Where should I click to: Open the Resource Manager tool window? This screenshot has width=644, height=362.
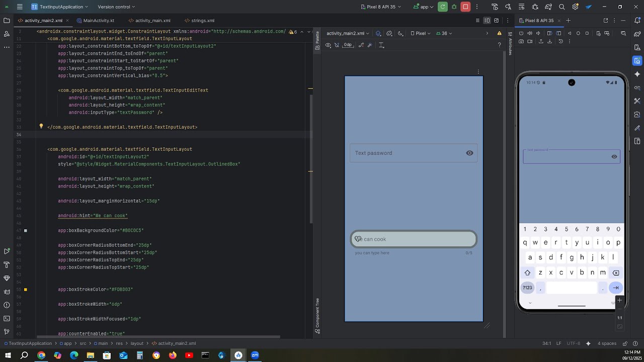coord(7,34)
